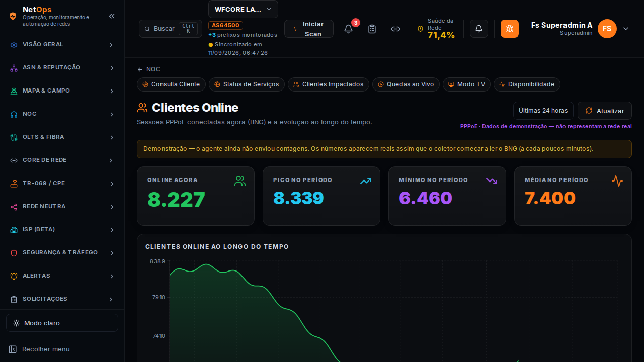
Task: Expand the Alertas section chevron
Action: tap(111, 276)
